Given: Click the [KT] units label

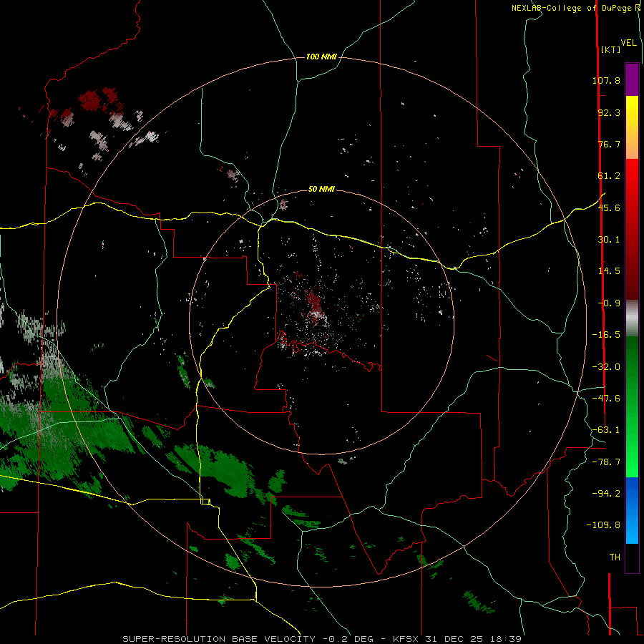Looking at the screenshot, I should (610, 49).
